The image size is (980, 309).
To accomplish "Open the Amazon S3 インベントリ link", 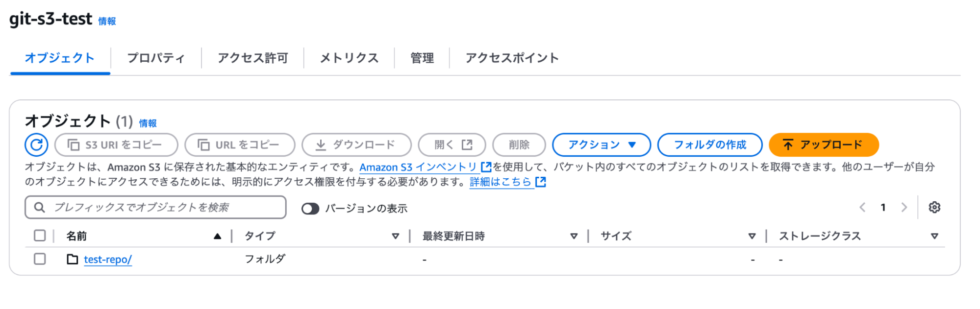I will pyautogui.click(x=418, y=167).
